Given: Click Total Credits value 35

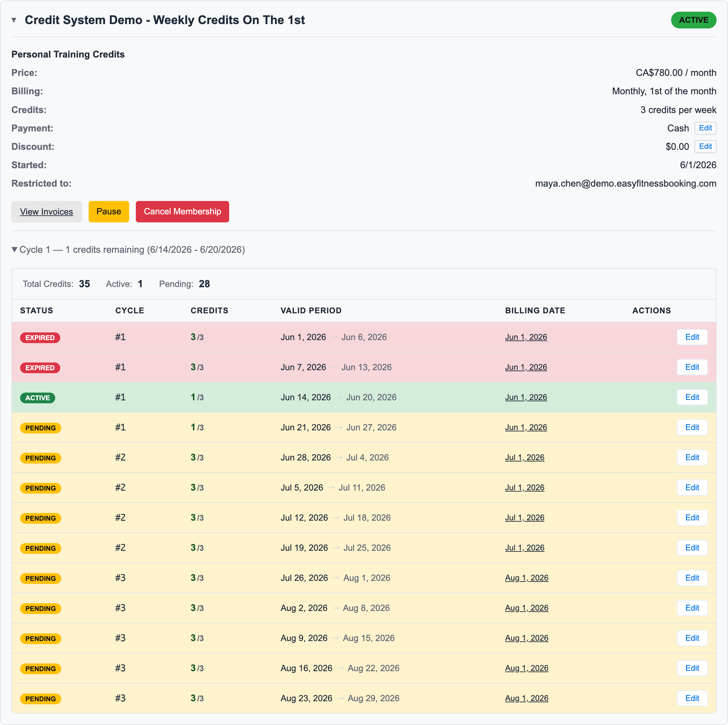Looking at the screenshot, I should pyautogui.click(x=84, y=284).
